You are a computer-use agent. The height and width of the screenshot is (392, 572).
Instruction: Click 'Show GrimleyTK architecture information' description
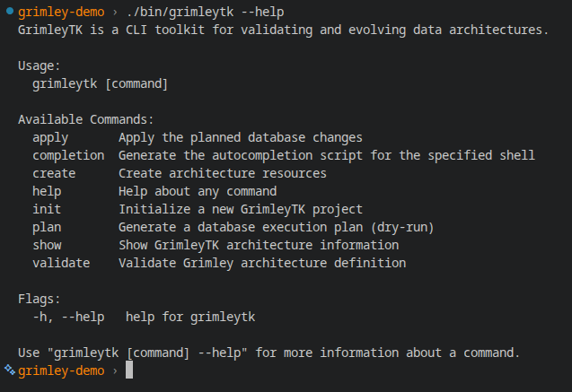point(259,245)
